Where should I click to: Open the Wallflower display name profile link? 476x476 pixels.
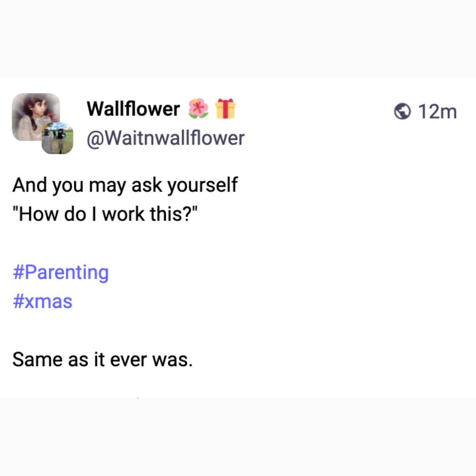(x=133, y=109)
